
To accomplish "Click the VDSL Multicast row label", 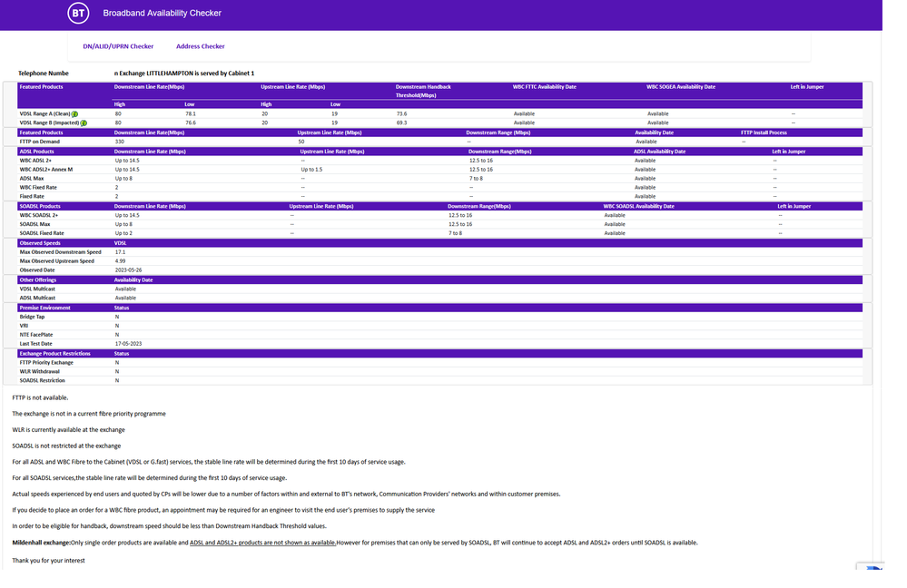I will pyautogui.click(x=38, y=289).
